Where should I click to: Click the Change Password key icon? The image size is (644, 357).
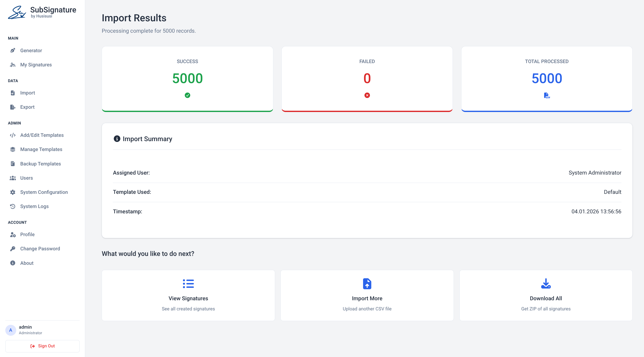13,249
